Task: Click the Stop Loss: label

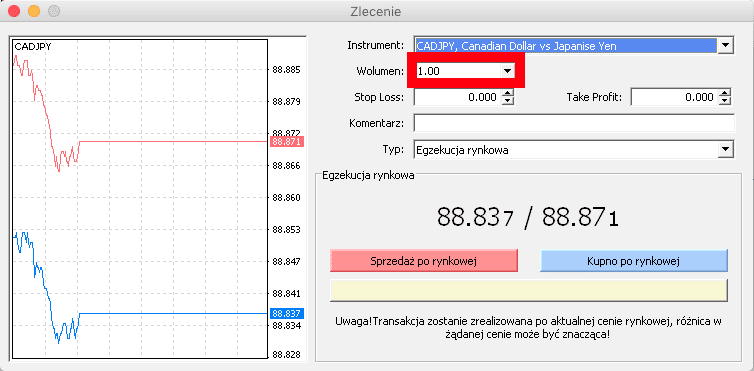Action: 379,98
